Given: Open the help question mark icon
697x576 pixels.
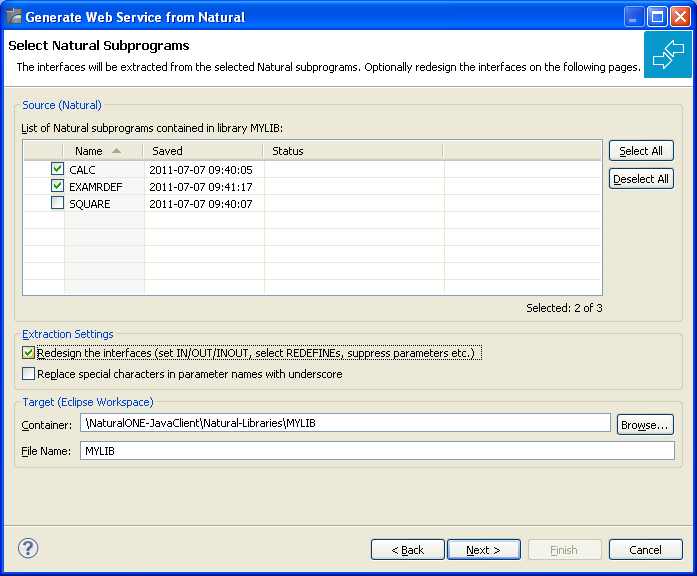Looking at the screenshot, I should [x=28, y=548].
